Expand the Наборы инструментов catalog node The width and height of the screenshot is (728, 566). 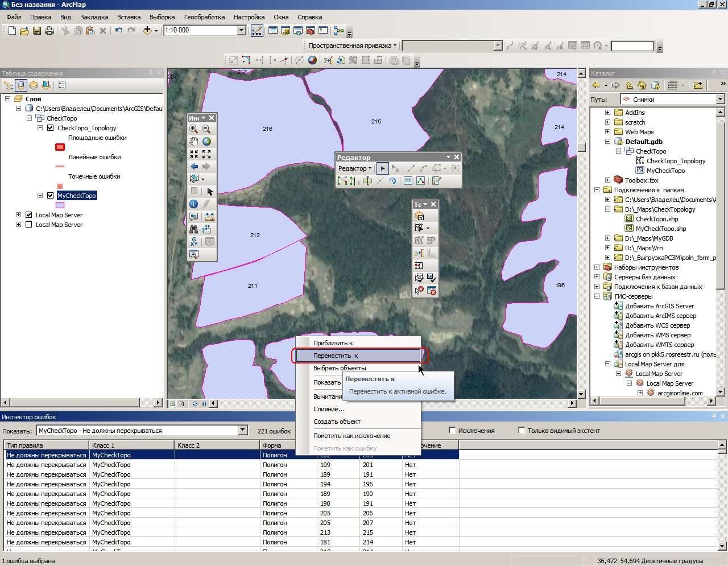(x=597, y=267)
